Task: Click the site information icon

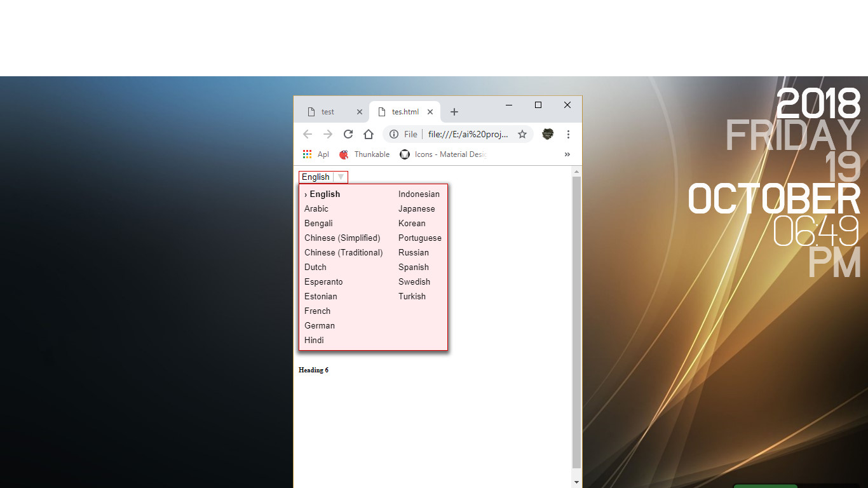Action: [x=394, y=134]
